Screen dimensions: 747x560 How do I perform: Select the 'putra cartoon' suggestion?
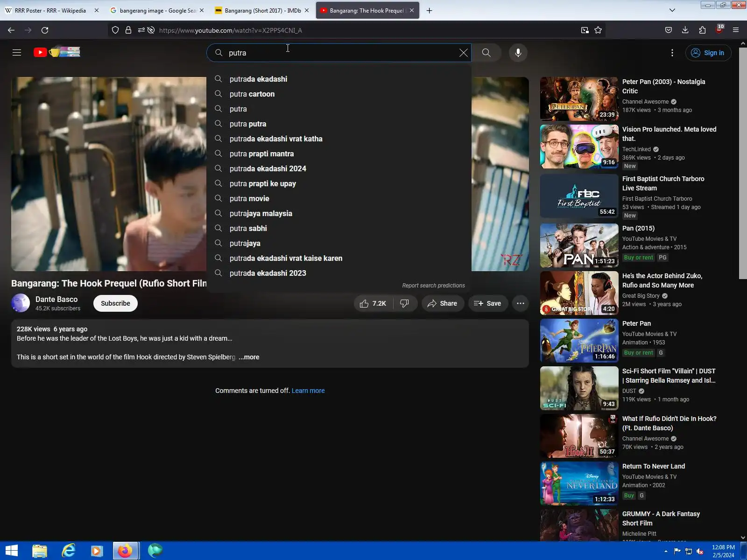pos(338,94)
